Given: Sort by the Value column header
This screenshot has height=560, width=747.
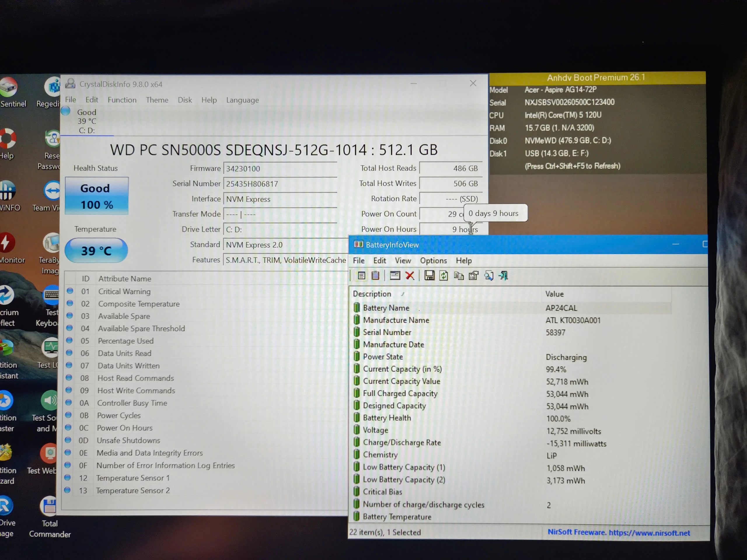Looking at the screenshot, I should [x=607, y=294].
